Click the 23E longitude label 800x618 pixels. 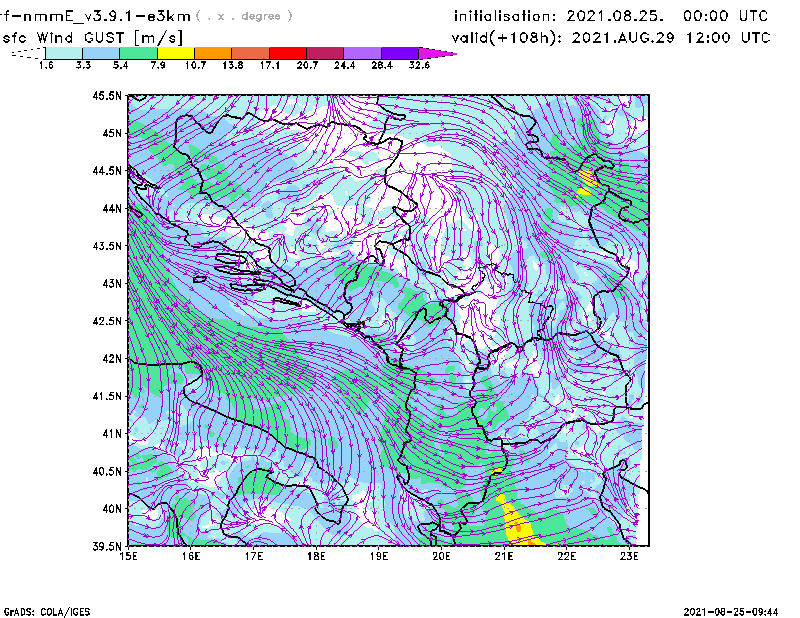click(629, 556)
